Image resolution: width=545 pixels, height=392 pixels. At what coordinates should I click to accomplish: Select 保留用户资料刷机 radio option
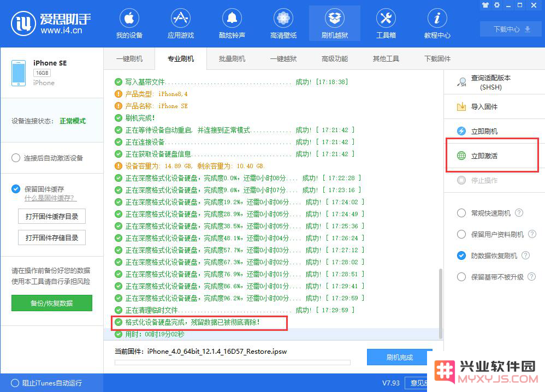pos(461,234)
